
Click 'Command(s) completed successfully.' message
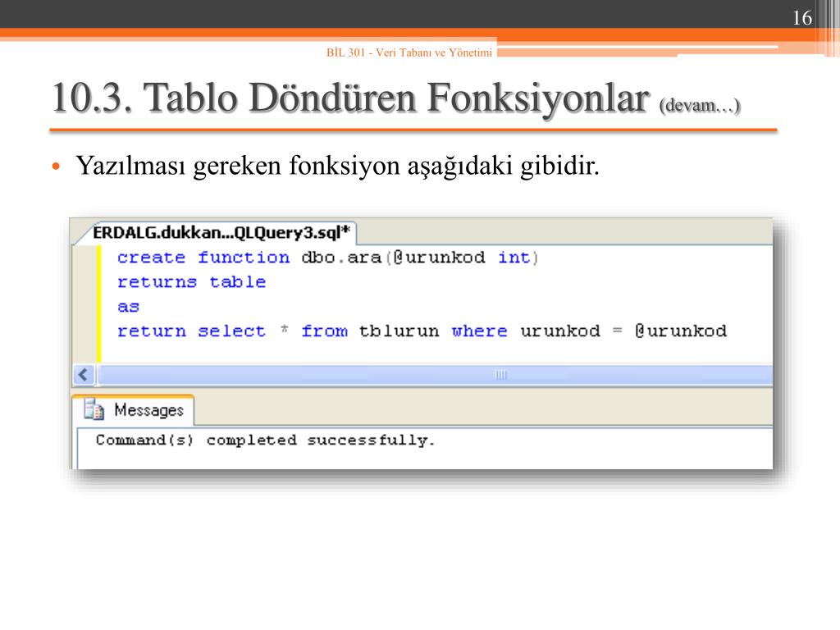[265, 441]
